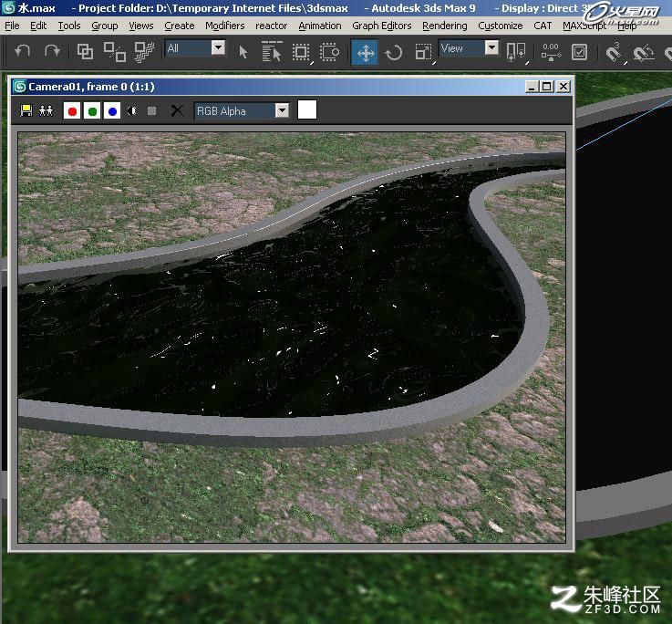Click Use Pivot Point Center icon
Viewport: 672px width, 624px height.
515,52
